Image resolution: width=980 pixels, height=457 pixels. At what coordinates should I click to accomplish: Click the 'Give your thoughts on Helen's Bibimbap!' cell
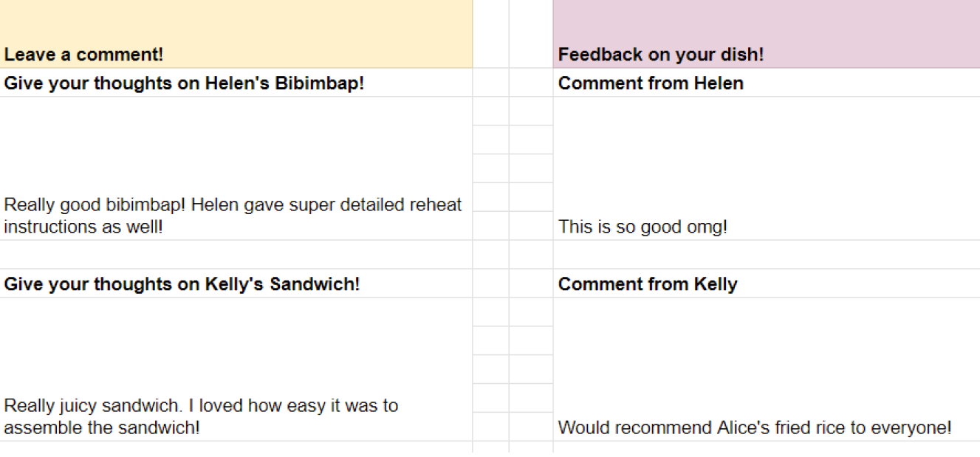(236, 83)
